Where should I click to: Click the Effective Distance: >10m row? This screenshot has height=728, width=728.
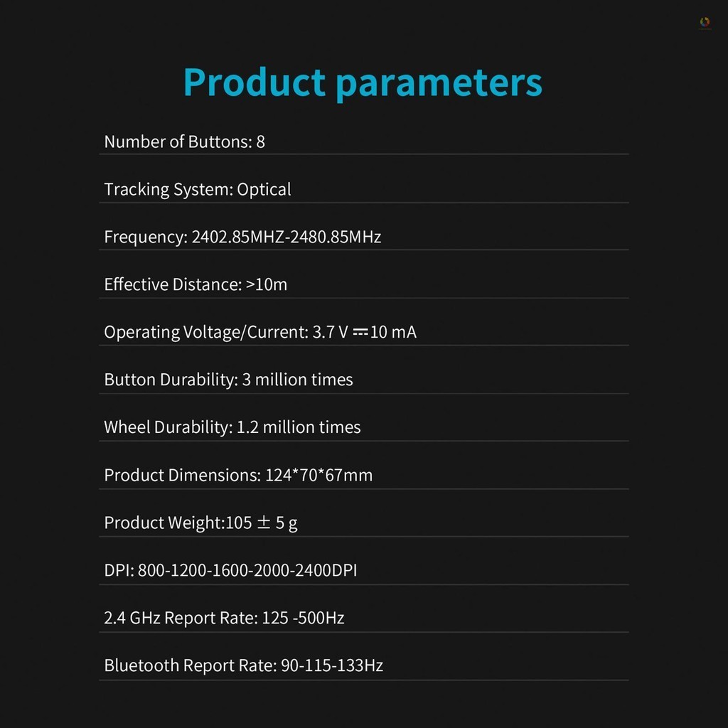(196, 284)
